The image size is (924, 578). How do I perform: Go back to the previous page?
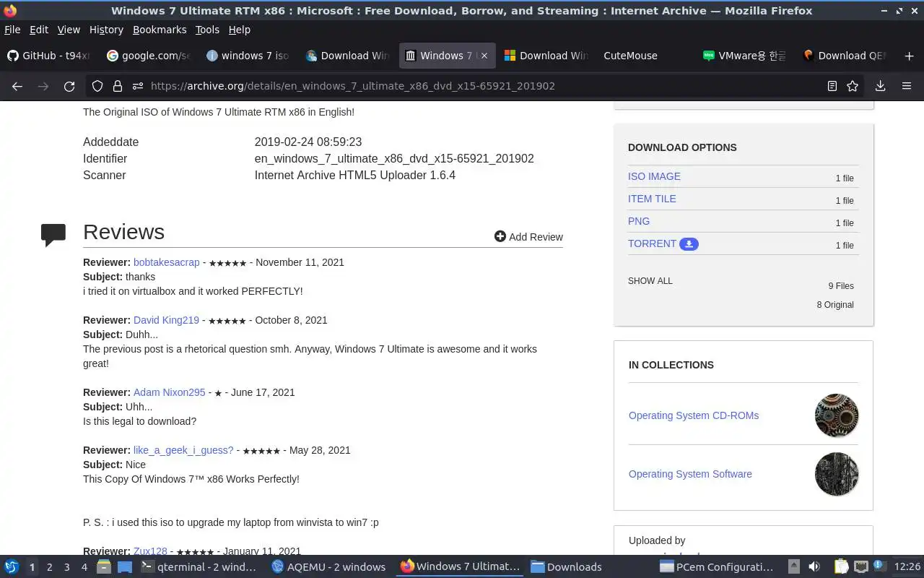click(x=17, y=86)
